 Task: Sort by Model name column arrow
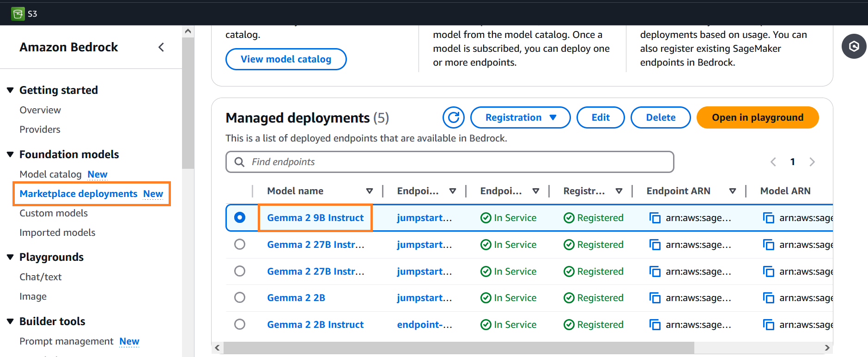(369, 191)
